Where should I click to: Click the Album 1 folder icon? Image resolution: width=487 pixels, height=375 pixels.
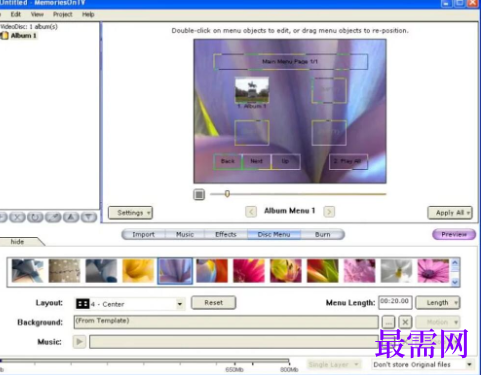pyautogui.click(x=5, y=36)
